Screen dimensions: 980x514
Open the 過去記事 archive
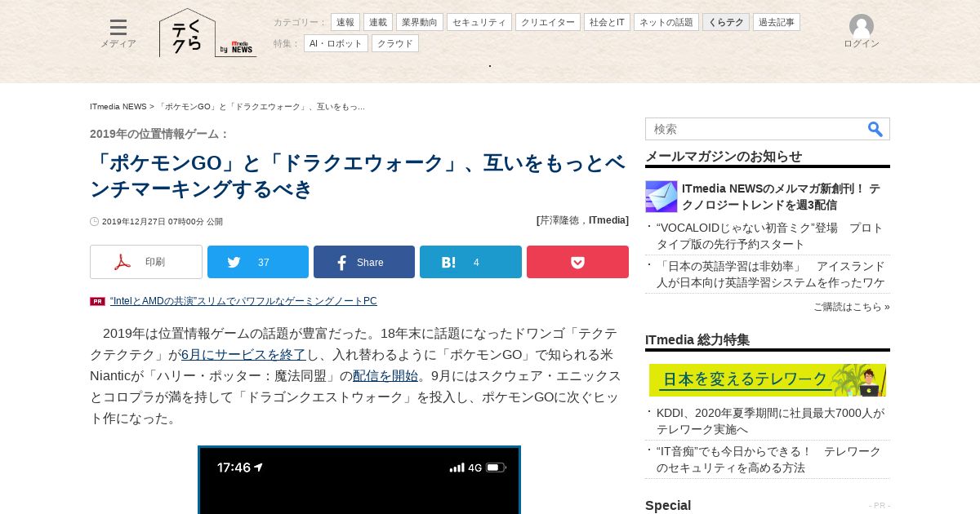point(777,22)
